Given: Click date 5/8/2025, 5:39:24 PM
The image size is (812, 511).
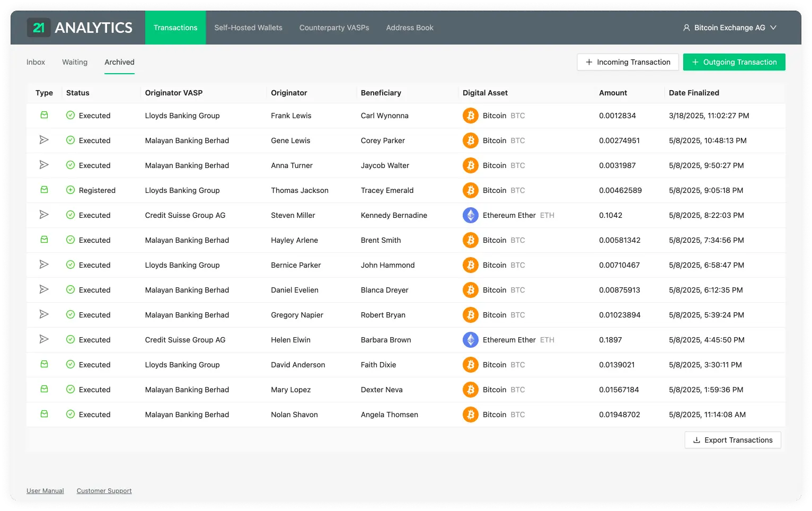Looking at the screenshot, I should coord(706,315).
